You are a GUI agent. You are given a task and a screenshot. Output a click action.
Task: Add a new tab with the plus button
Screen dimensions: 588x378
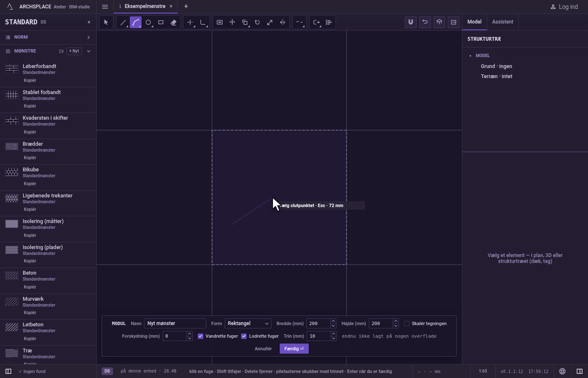pyautogui.click(x=186, y=6)
